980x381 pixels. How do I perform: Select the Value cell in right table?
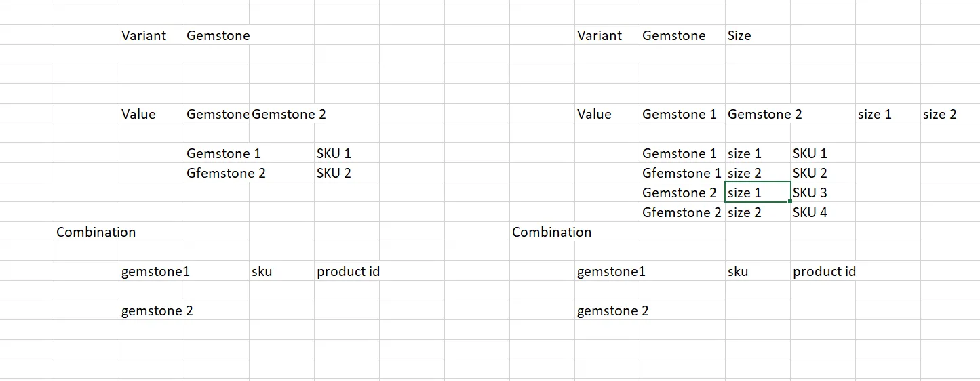[x=595, y=115]
